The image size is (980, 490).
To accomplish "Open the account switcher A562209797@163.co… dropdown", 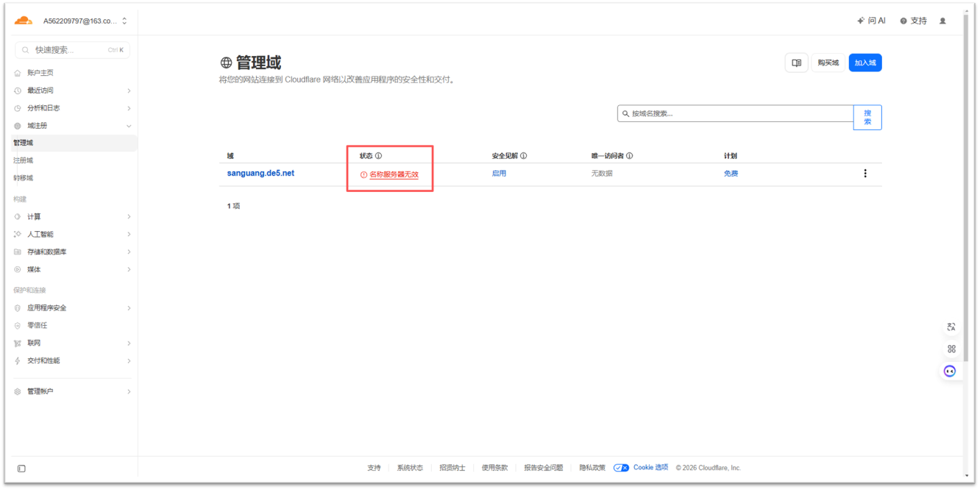I will click(85, 21).
